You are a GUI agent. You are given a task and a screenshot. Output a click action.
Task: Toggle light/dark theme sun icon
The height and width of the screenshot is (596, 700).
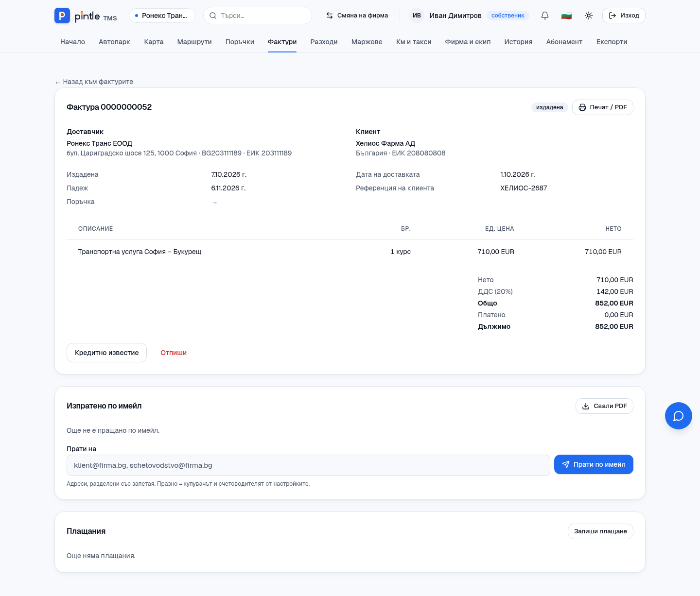[589, 16]
